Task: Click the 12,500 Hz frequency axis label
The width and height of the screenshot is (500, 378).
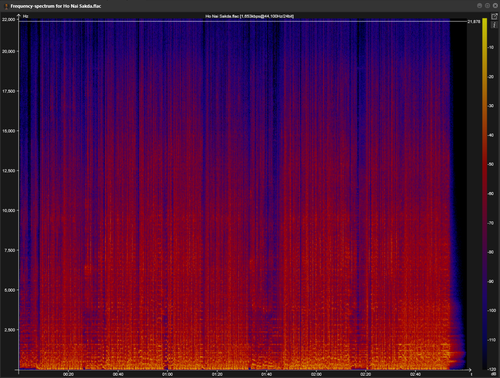Action: (x=8, y=171)
